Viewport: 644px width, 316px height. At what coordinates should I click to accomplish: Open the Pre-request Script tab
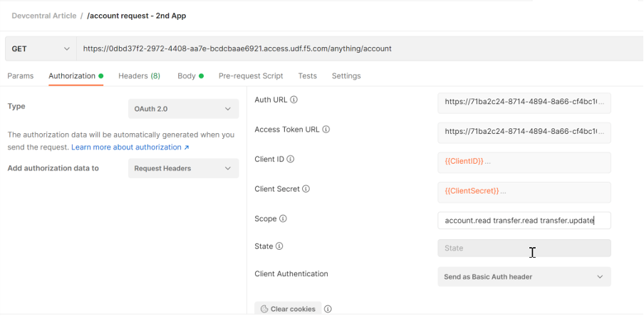coord(251,76)
